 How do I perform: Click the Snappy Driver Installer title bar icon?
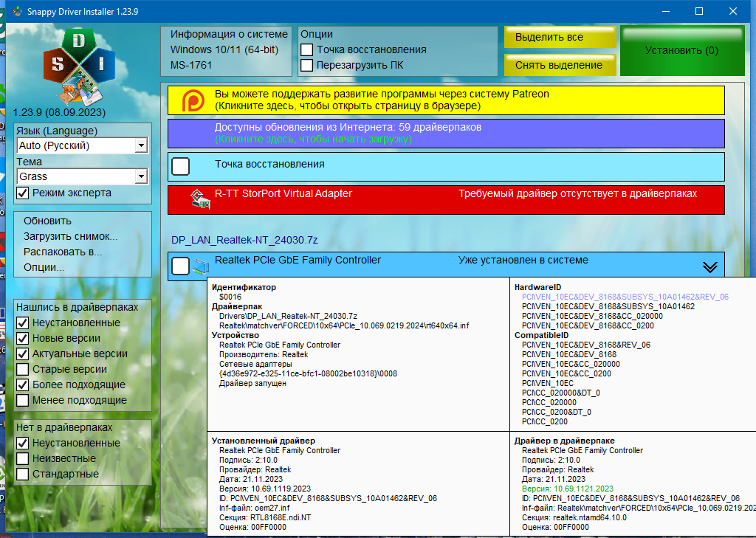[x=18, y=11]
